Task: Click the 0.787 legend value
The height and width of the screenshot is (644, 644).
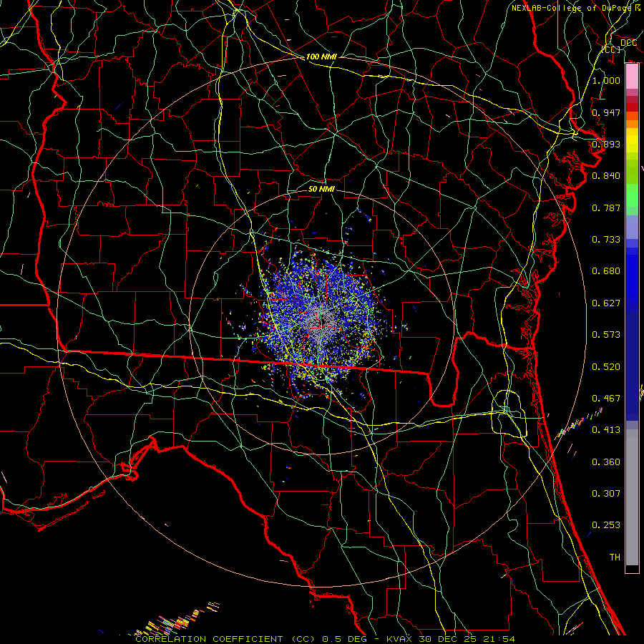Action: (606, 208)
